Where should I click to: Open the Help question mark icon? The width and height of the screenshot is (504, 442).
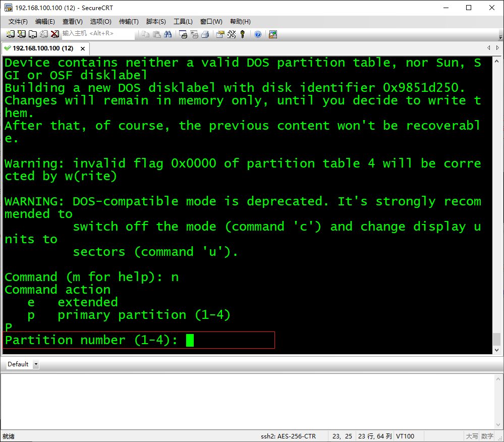point(258,34)
